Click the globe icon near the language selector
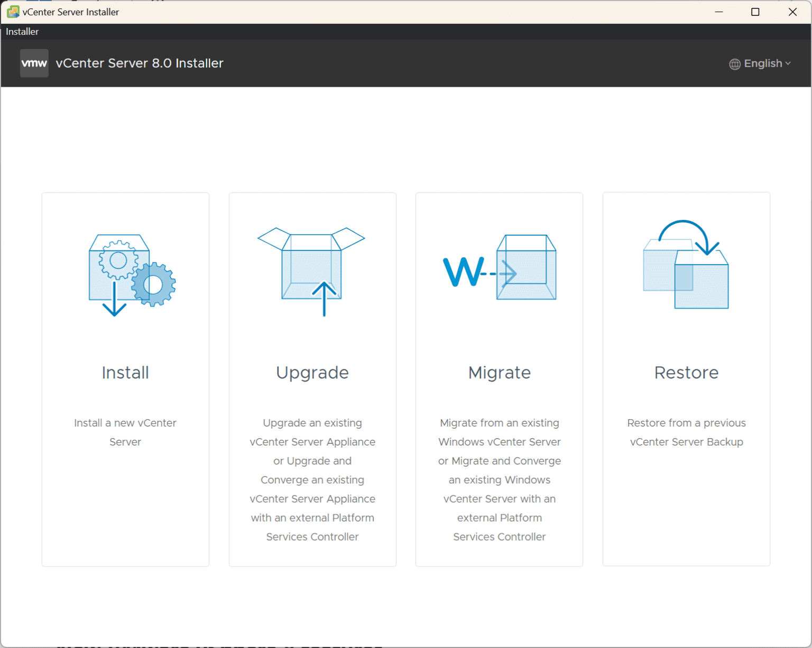 734,64
